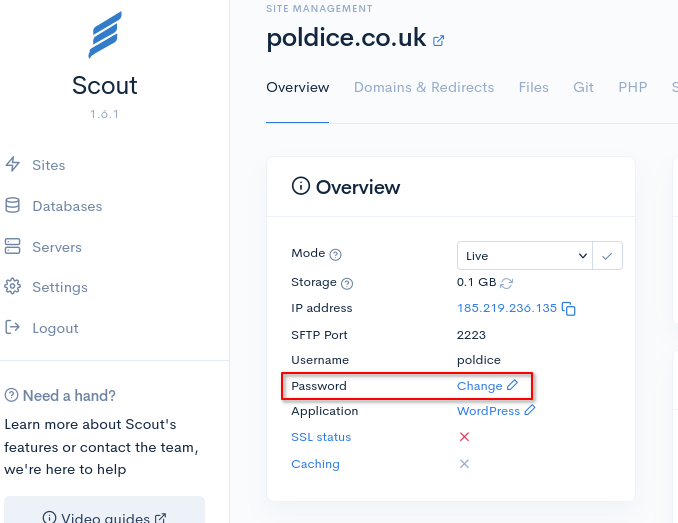This screenshot has height=523, width=678.
Task: Navigate to Servers in the sidebar
Action: point(56,247)
